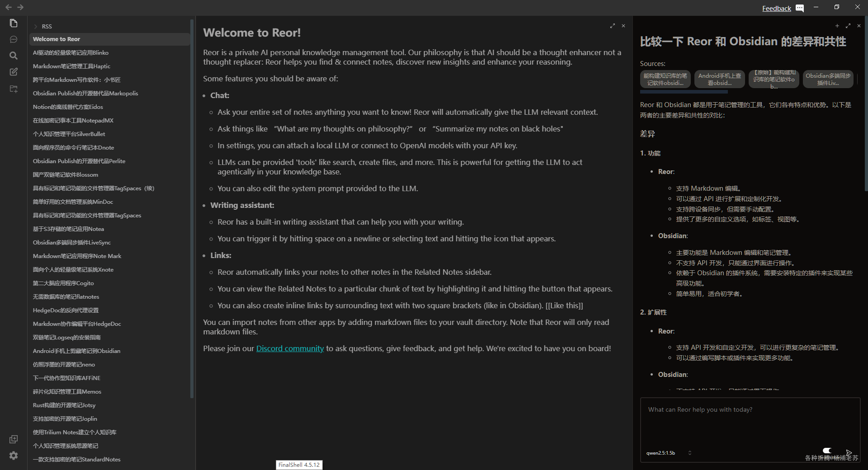This screenshot has height=470, width=868.
Task: Open the Chat view sidebar icon
Action: coord(14,39)
